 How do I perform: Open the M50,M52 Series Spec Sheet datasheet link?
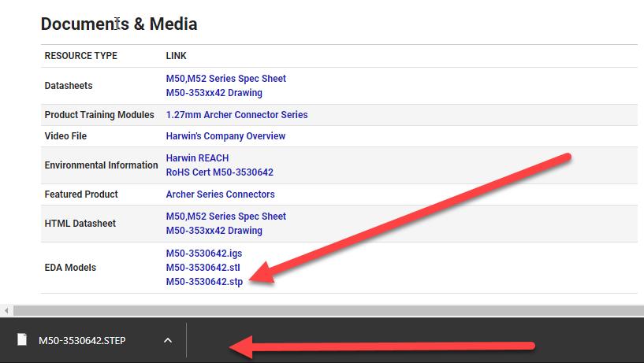(226, 78)
